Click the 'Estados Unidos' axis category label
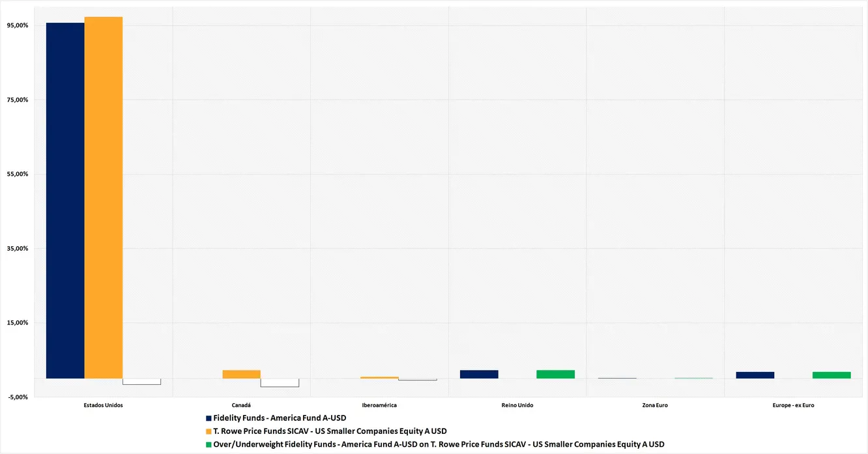Viewport: 868px width, 454px height. pos(104,405)
